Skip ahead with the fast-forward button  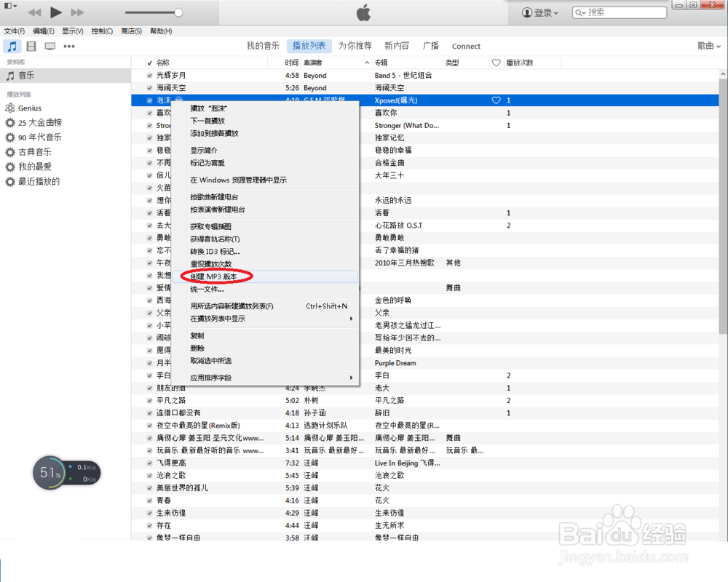(x=78, y=12)
